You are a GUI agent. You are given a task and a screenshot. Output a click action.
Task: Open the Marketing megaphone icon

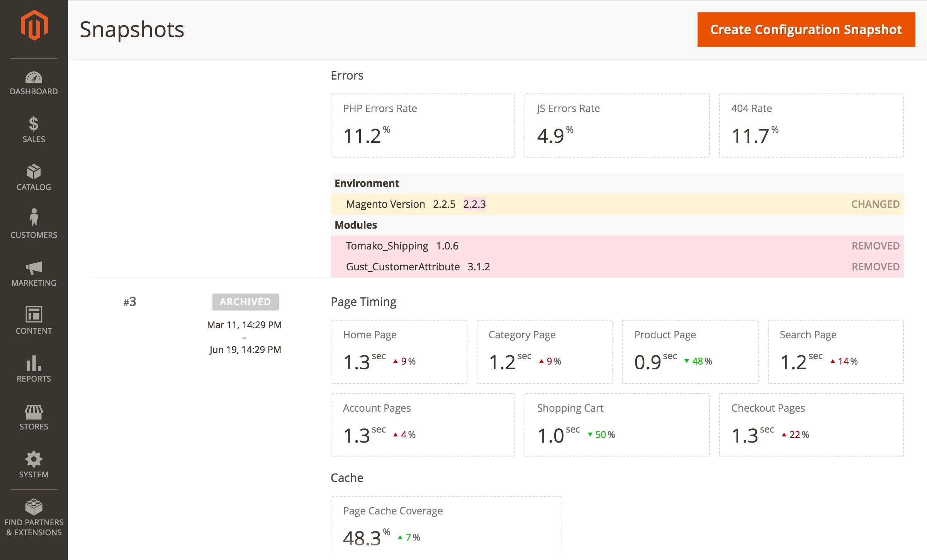pyautogui.click(x=34, y=268)
